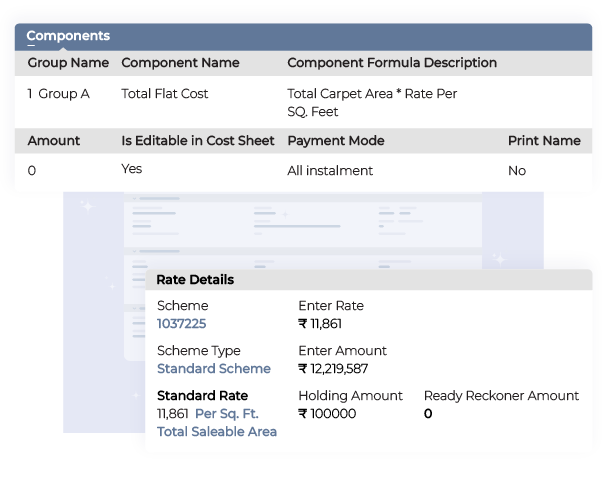606x483 pixels.
Task: Select the All instalment payment mode value
Action: pyautogui.click(x=330, y=171)
